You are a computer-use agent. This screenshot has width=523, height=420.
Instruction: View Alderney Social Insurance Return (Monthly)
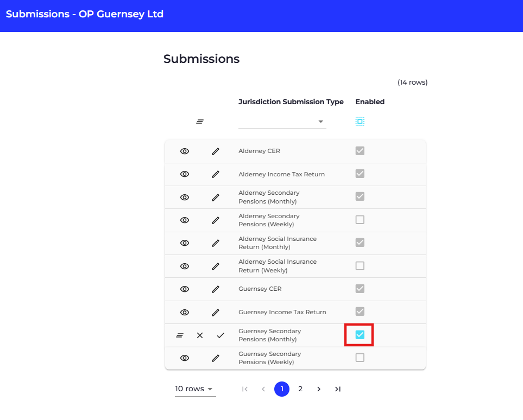pyautogui.click(x=185, y=243)
